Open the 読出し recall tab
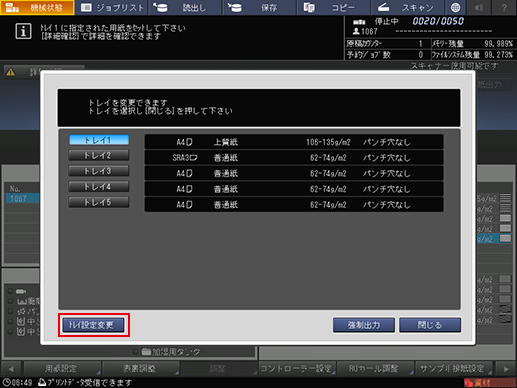Image resolution: width=517 pixels, height=388 pixels. 185,7
